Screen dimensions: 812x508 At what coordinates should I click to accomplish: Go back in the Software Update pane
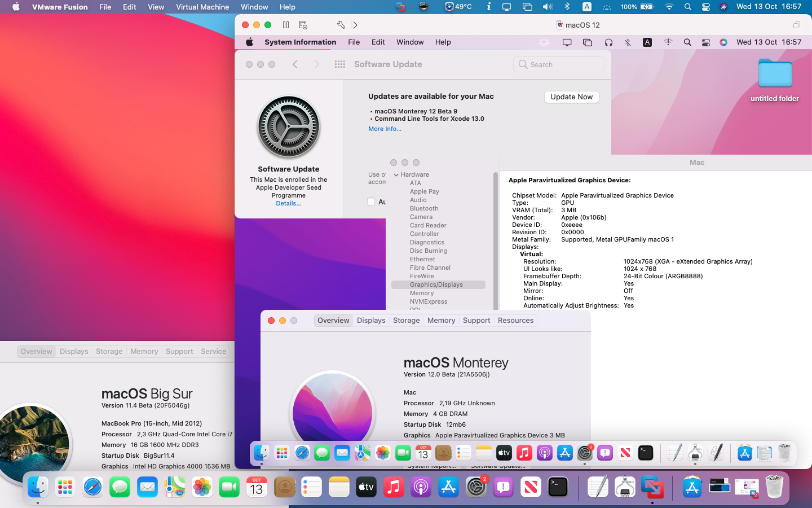pos(295,64)
